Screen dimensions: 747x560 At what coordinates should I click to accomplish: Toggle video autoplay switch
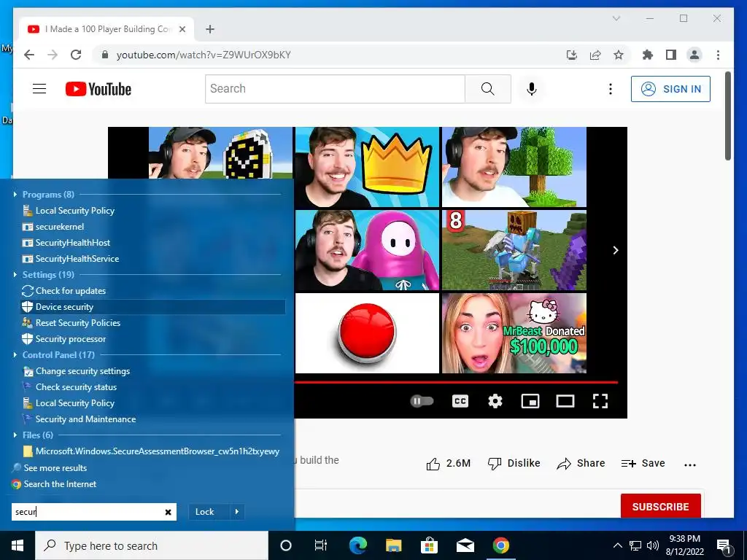[x=422, y=401]
